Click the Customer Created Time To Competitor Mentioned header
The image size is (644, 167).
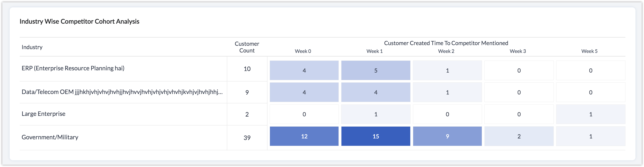pyautogui.click(x=446, y=43)
